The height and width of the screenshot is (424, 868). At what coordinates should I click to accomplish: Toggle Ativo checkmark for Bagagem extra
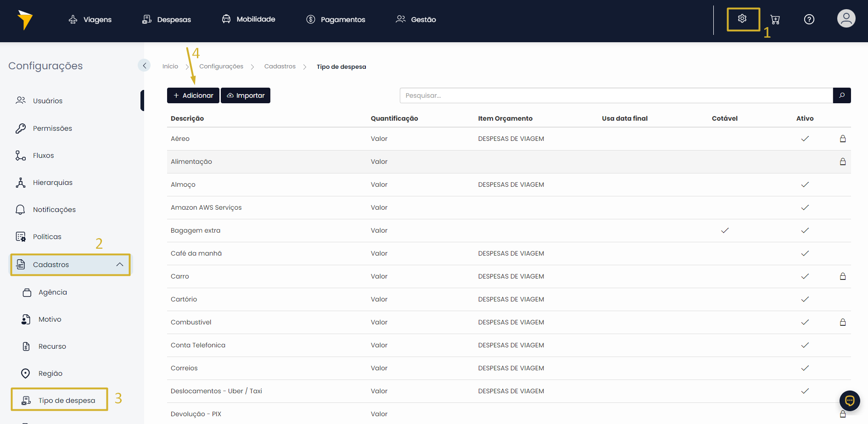pos(805,230)
